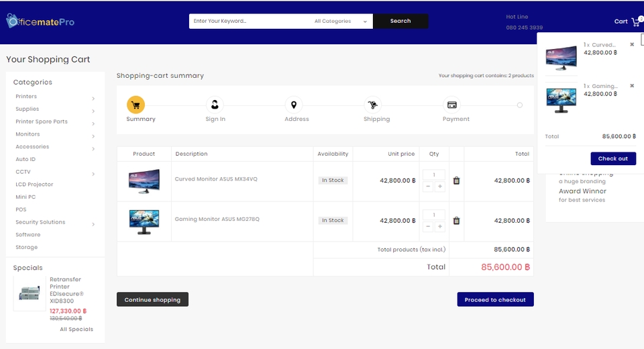Click Proceed to checkout button
Image resolution: width=644 pixels, height=349 pixels.
pyautogui.click(x=495, y=300)
